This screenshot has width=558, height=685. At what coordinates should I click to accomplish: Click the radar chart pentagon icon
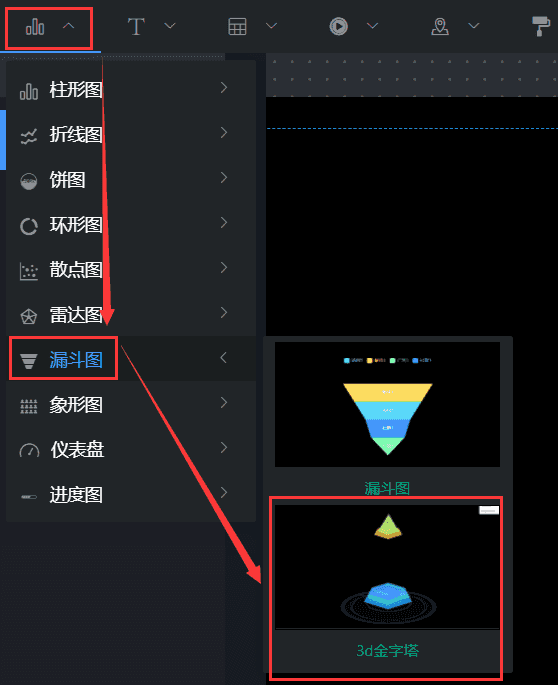[29, 316]
